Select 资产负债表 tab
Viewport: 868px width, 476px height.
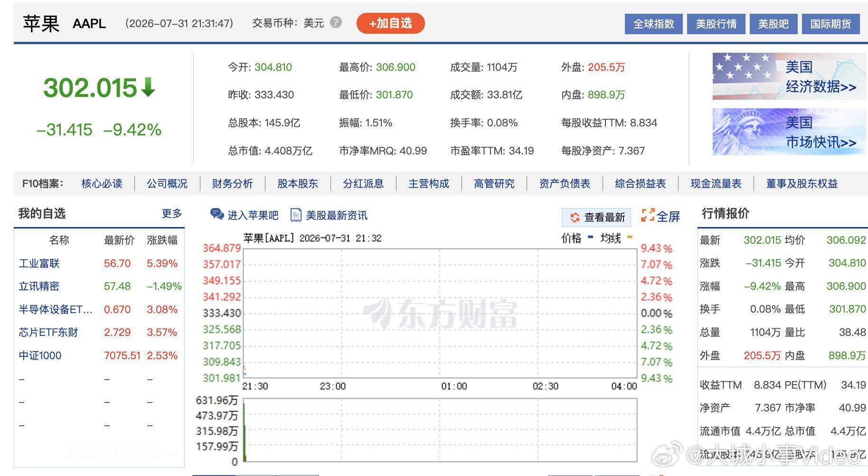[x=565, y=183]
